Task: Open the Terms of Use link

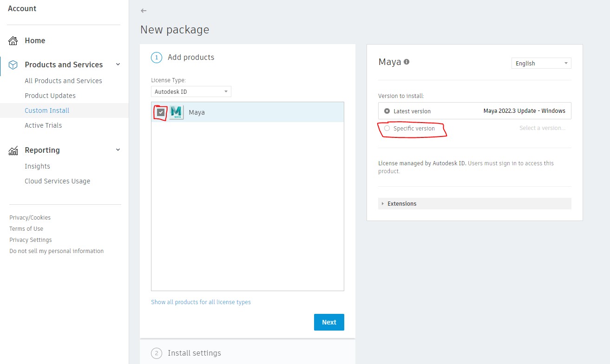Action: 26,229
